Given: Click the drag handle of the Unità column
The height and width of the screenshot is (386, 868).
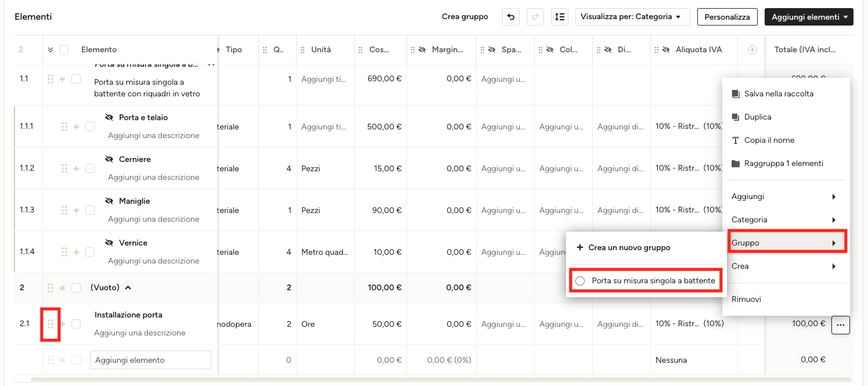Looking at the screenshot, I should click(x=303, y=50).
